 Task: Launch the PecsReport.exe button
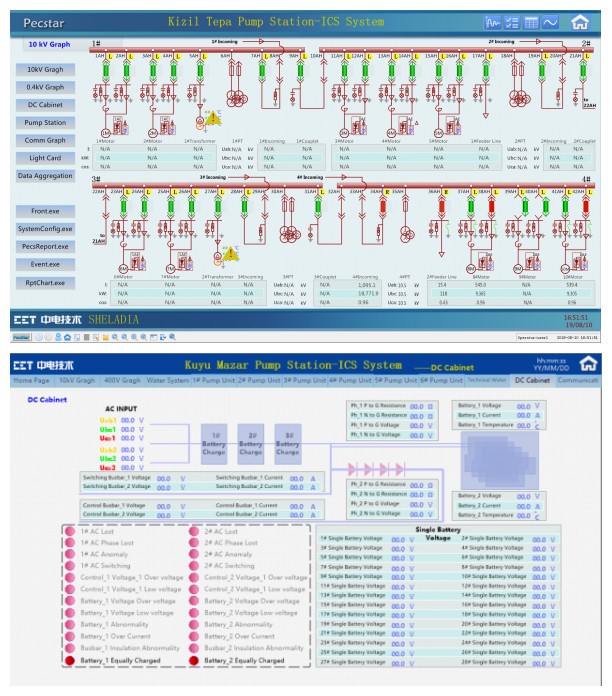coord(46,246)
